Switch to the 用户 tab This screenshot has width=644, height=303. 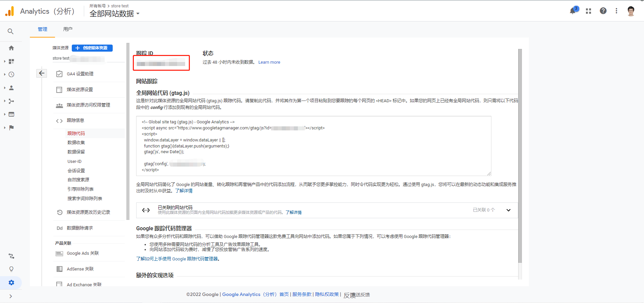tap(68, 29)
